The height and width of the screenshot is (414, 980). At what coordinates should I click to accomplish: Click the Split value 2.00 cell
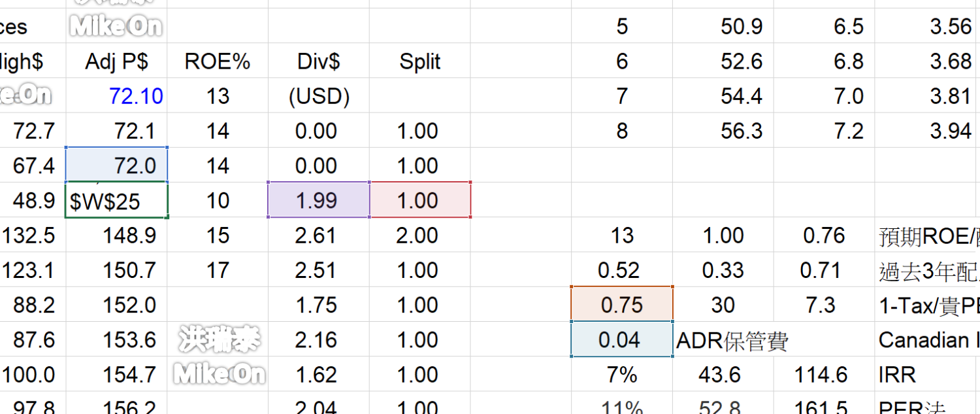(420, 235)
